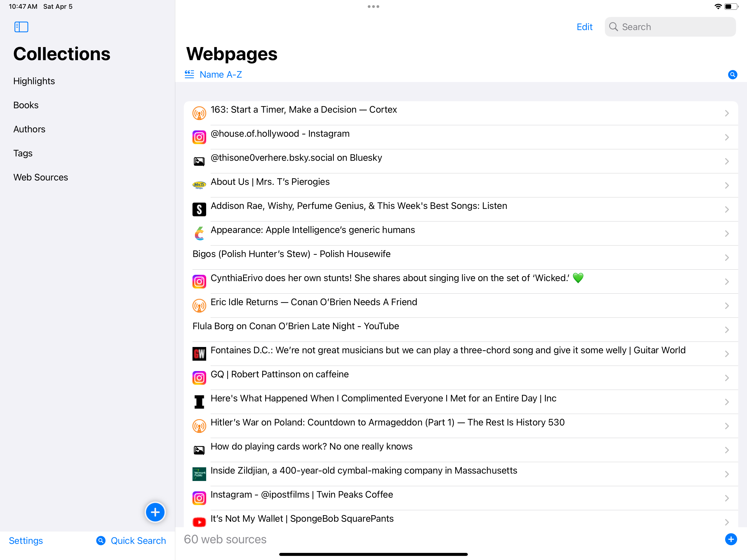Open 'Instagram - @ipostfilms | Twin Peaks Coffee'
The image size is (747, 560).
click(x=461, y=498)
